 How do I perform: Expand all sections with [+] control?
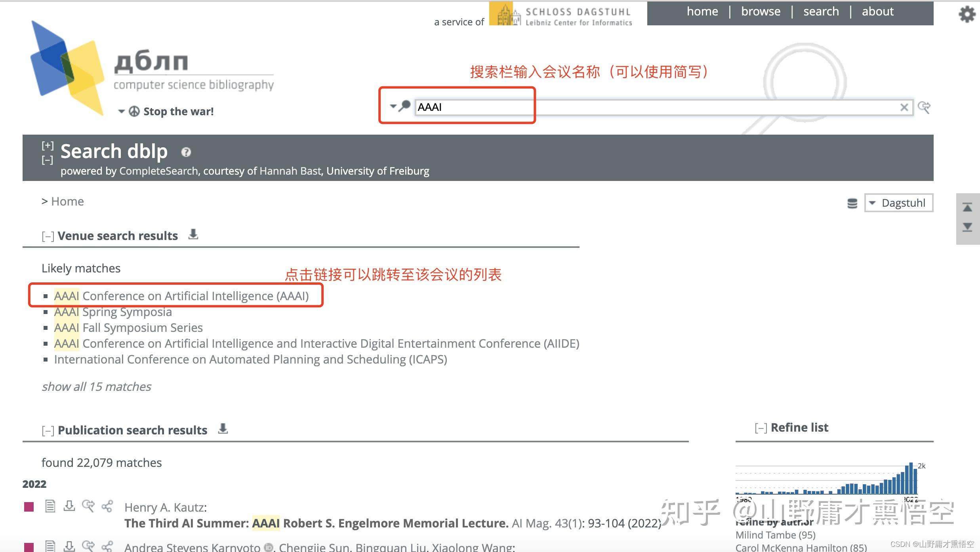click(x=48, y=145)
